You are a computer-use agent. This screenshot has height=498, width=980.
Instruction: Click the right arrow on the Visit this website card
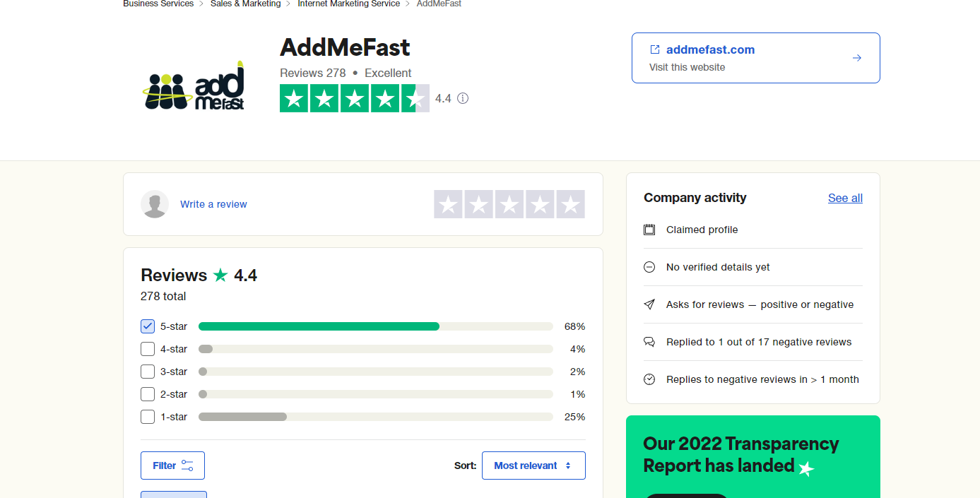tap(857, 58)
